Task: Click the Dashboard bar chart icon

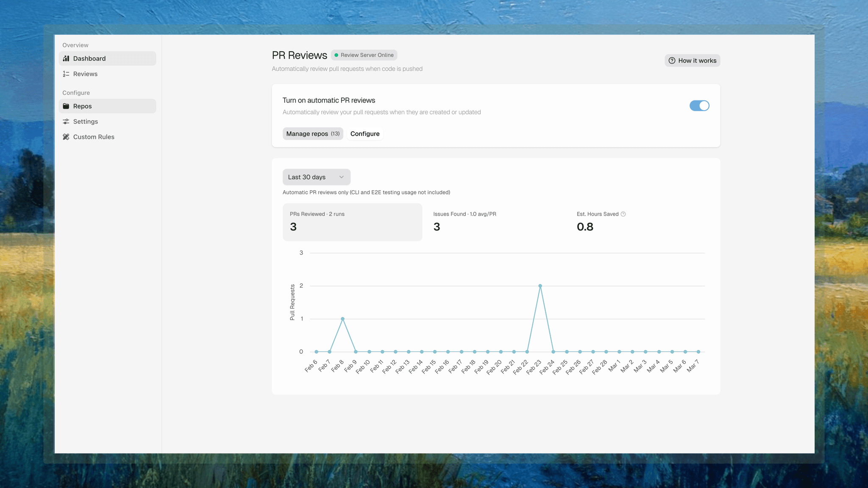Action: point(66,58)
